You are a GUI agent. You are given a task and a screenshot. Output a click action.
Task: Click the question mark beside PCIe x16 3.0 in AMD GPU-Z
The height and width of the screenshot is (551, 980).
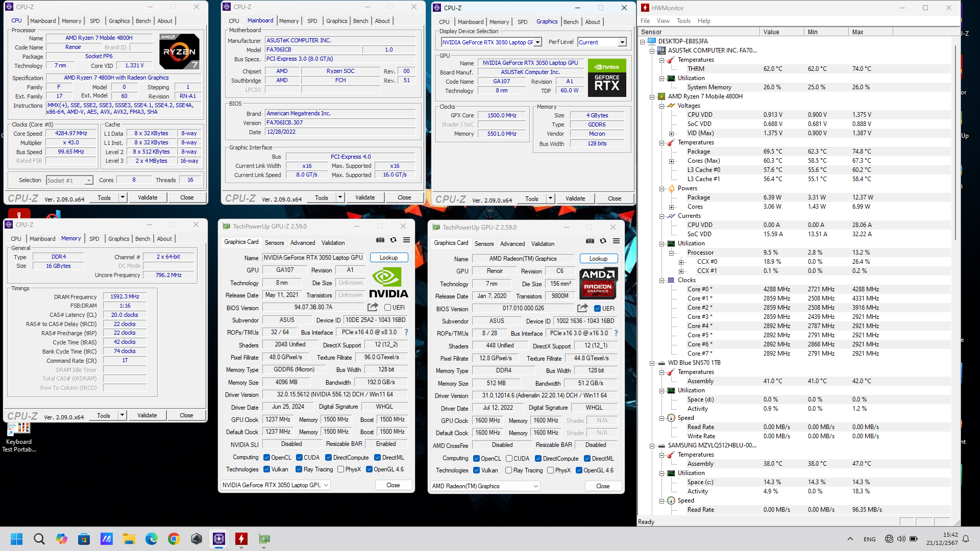pos(616,333)
